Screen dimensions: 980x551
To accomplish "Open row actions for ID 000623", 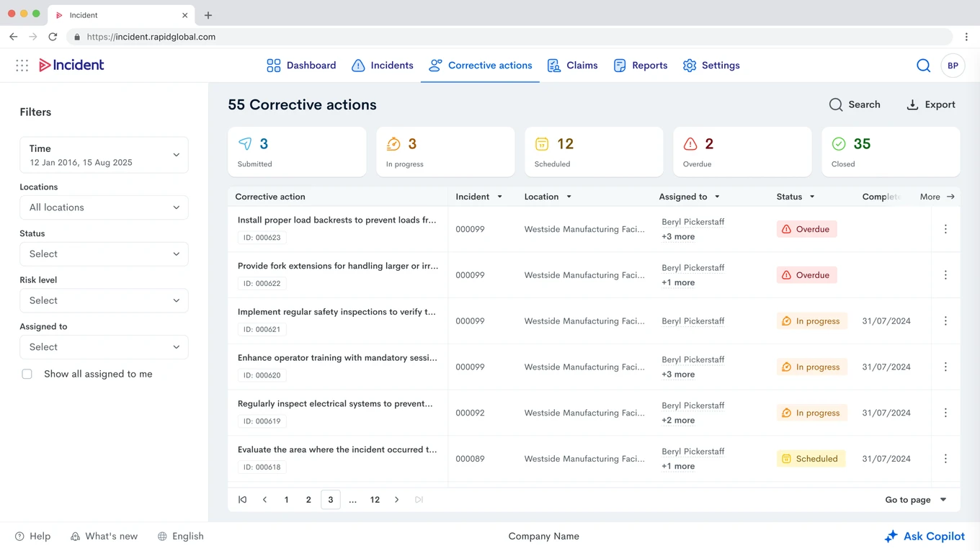I will pos(945,229).
